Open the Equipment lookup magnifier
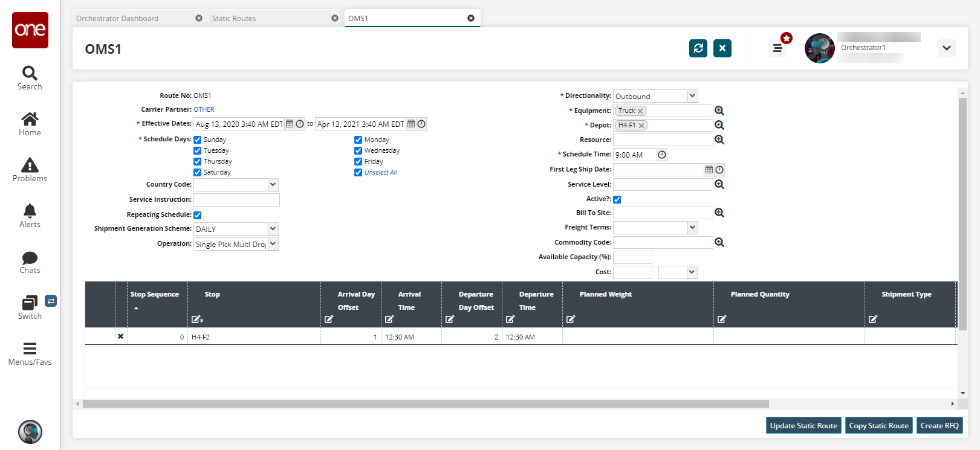Screen dimensions: 980x450 pyautogui.click(x=719, y=111)
